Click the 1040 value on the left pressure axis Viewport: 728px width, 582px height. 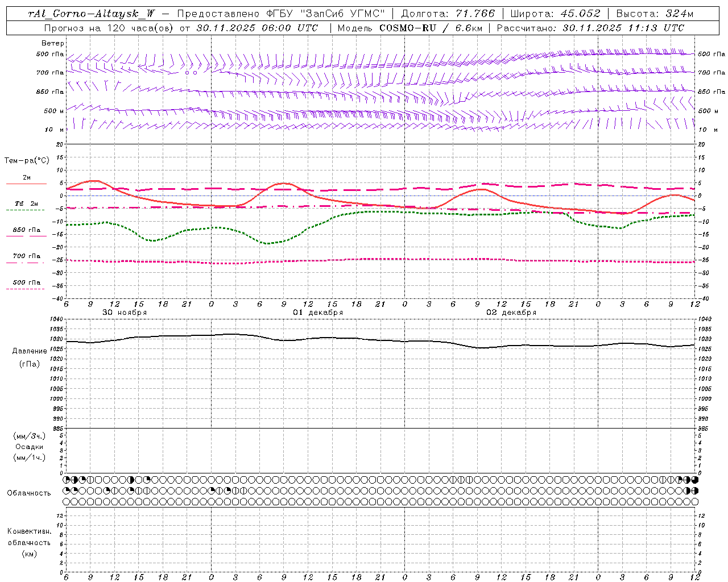(56, 319)
